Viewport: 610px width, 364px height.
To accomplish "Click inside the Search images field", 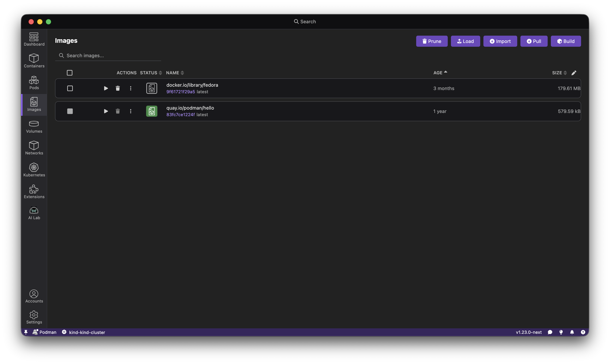I will point(108,55).
